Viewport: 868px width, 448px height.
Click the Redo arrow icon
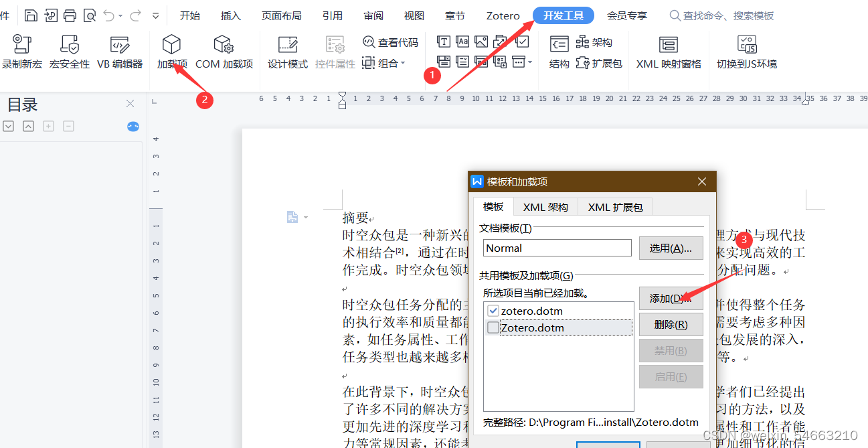[135, 15]
